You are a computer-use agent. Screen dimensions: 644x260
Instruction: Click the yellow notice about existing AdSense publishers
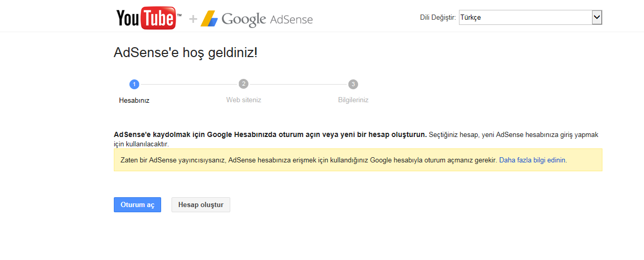358,160
